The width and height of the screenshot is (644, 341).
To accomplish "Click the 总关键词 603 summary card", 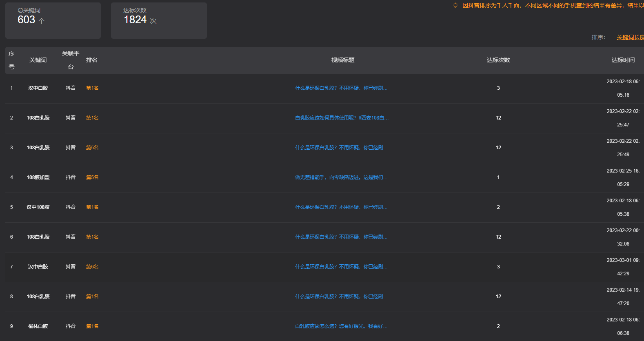I will [53, 20].
